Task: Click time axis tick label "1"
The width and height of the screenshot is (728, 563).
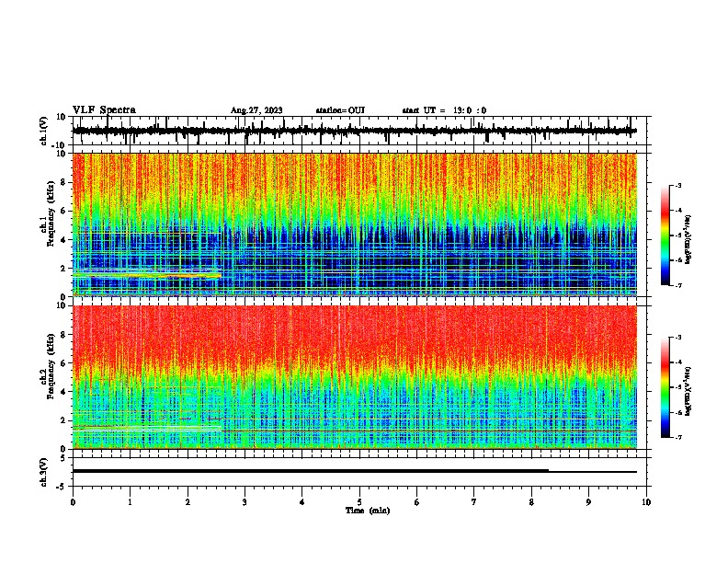Action: coord(130,502)
